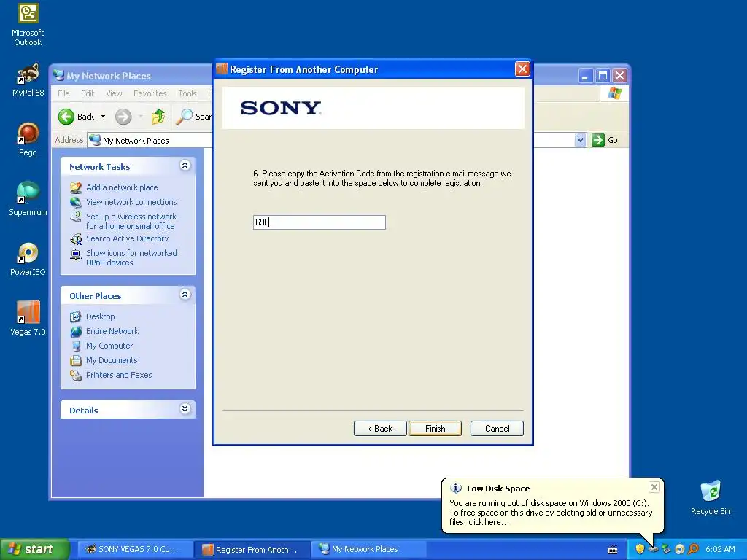Screen dimensions: 747x560
Task: Open the address bar dropdown arrow
Action: tap(580, 140)
